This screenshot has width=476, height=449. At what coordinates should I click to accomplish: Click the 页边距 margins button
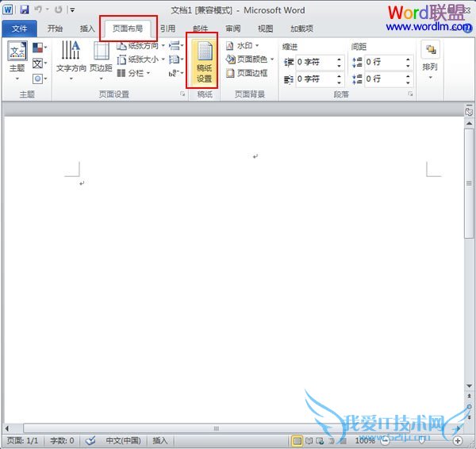point(101,61)
